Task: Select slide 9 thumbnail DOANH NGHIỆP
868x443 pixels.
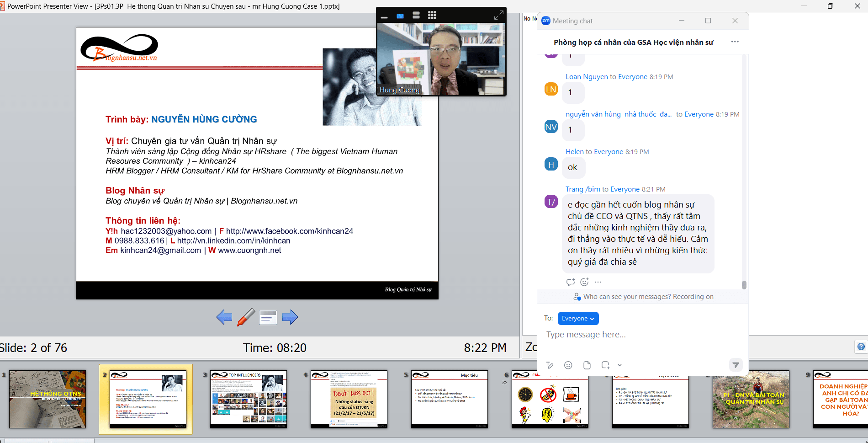Action: tap(841, 399)
